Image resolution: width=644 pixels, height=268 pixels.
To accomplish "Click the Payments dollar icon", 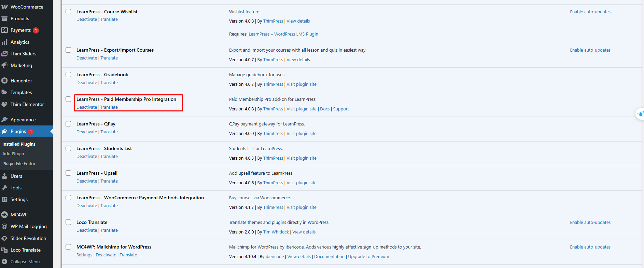I will [4, 30].
